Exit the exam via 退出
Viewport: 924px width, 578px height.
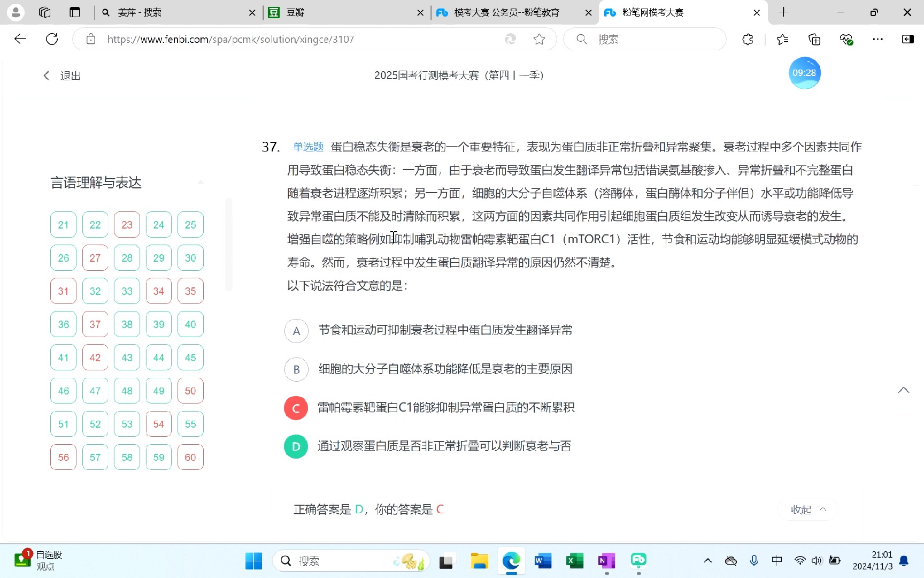pyautogui.click(x=62, y=76)
